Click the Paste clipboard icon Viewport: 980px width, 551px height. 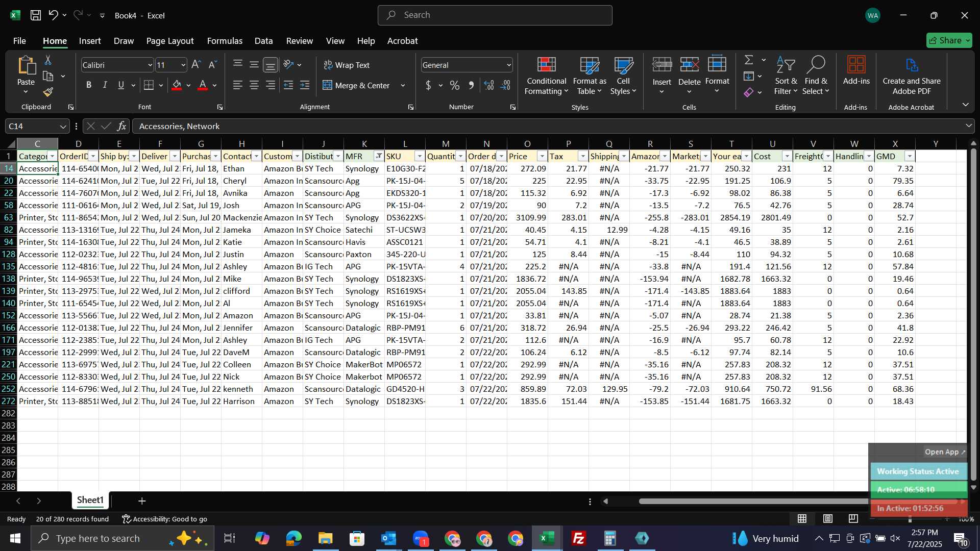coord(26,66)
